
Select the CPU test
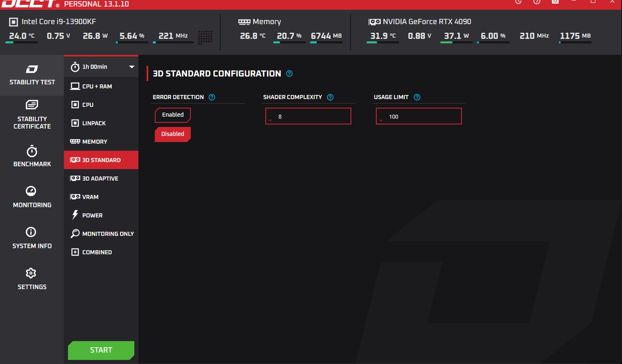click(x=101, y=104)
